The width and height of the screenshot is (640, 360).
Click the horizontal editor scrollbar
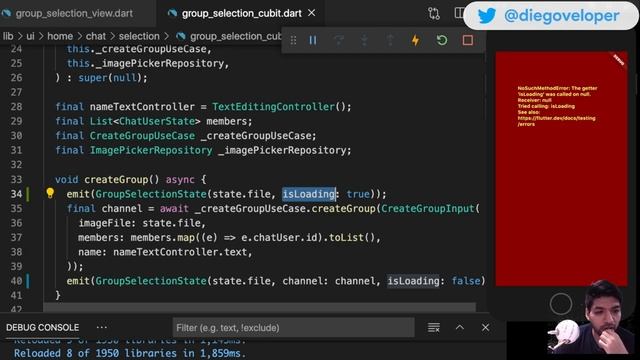(260, 307)
